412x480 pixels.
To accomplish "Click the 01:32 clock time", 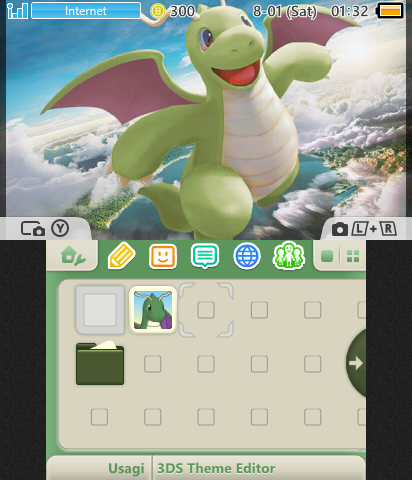I will pos(349,11).
